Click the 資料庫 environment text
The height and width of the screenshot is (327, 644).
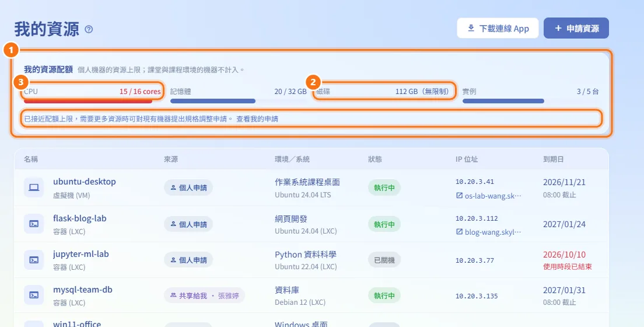tap(286, 290)
